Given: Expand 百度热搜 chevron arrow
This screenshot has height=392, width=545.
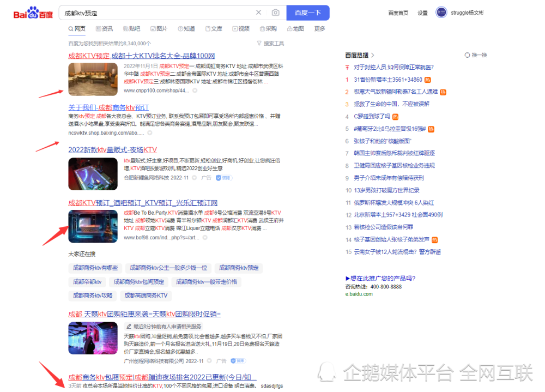Looking at the screenshot, I should click(373, 55).
